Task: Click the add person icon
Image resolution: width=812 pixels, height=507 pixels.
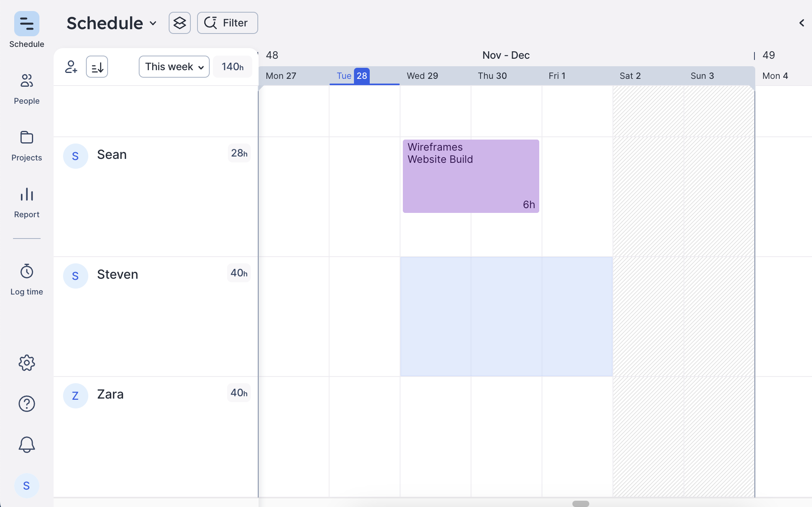Action: pyautogui.click(x=71, y=67)
